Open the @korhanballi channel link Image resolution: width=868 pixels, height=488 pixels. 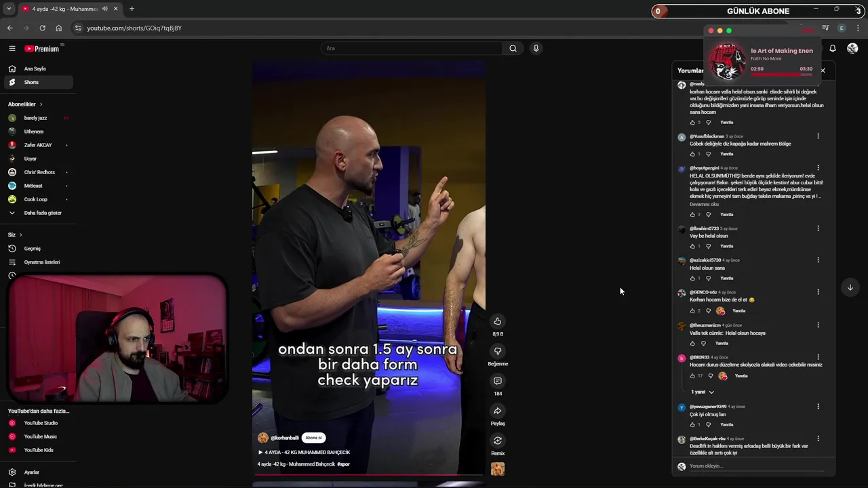click(284, 438)
